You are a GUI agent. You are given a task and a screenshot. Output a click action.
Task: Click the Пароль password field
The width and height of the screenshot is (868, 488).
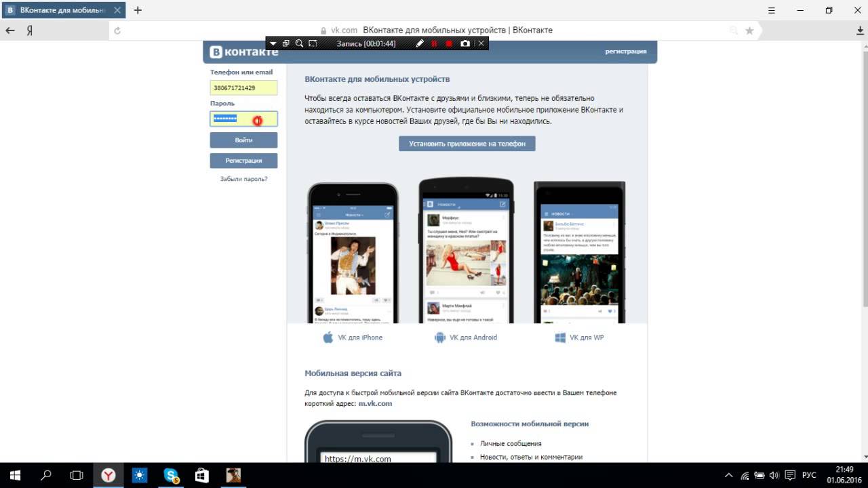(243, 119)
